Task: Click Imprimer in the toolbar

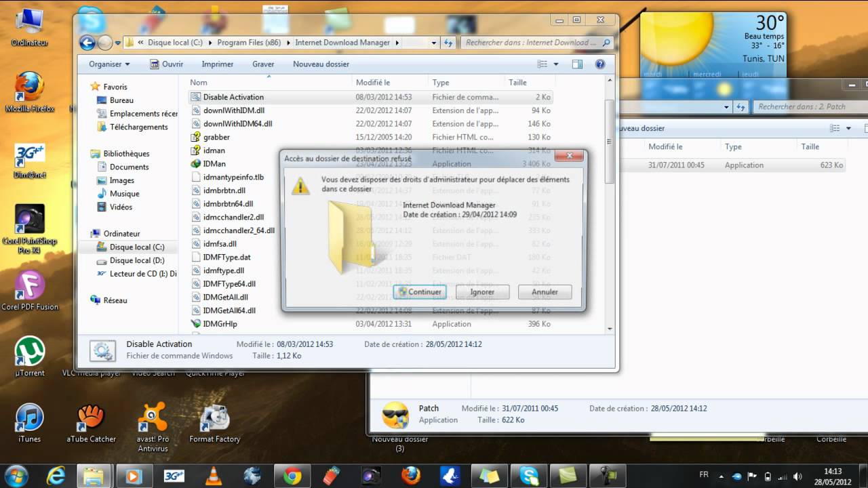Action: (x=217, y=64)
